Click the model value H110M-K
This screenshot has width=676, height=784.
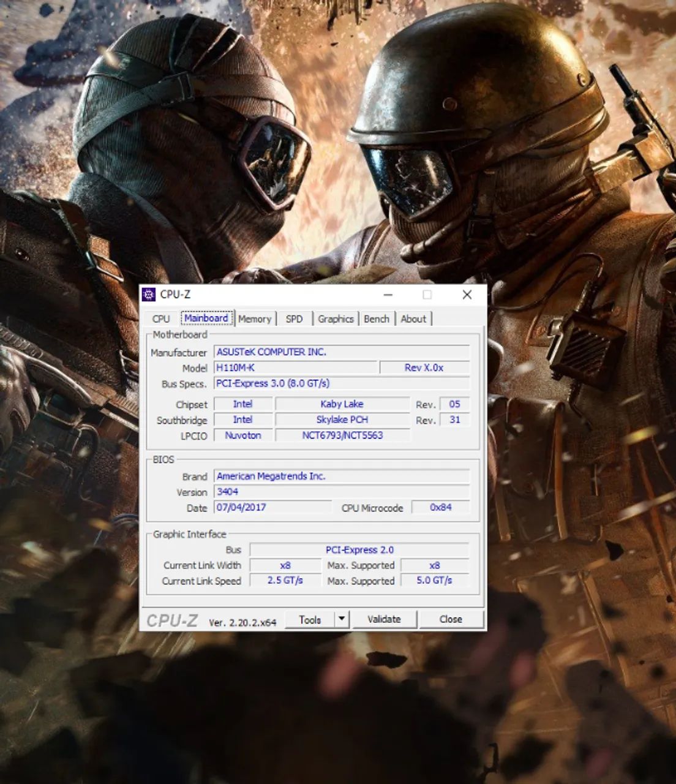(296, 367)
